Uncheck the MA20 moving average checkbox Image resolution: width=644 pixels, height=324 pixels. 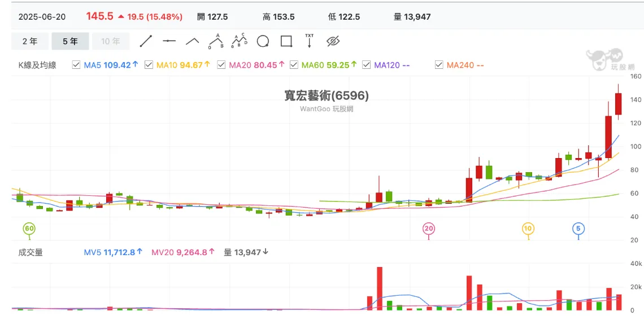221,65
